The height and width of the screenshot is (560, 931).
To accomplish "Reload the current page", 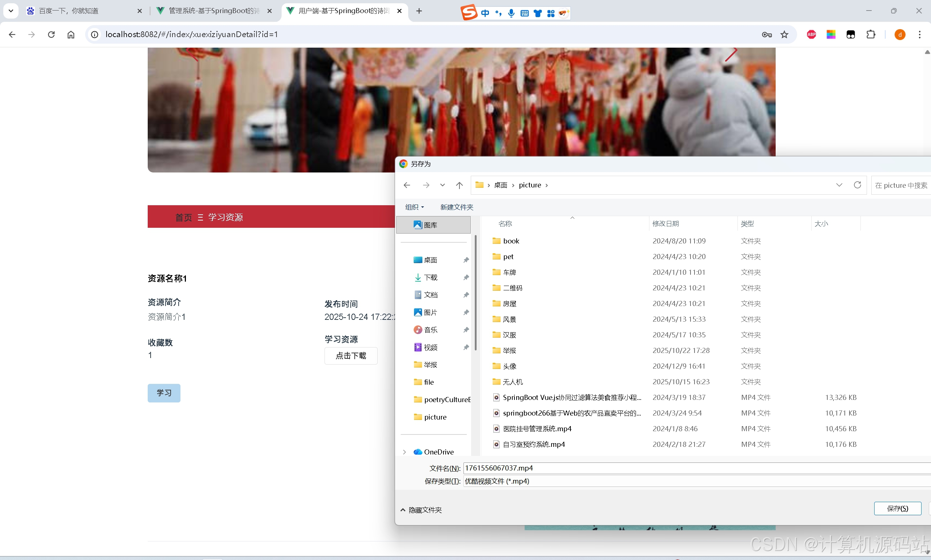I will coord(51,34).
